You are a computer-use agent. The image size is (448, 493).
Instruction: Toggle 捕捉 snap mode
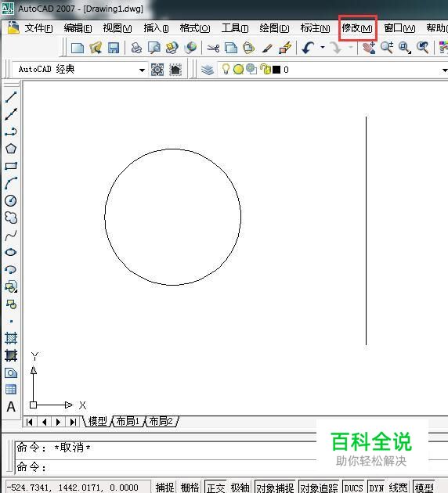(164, 488)
